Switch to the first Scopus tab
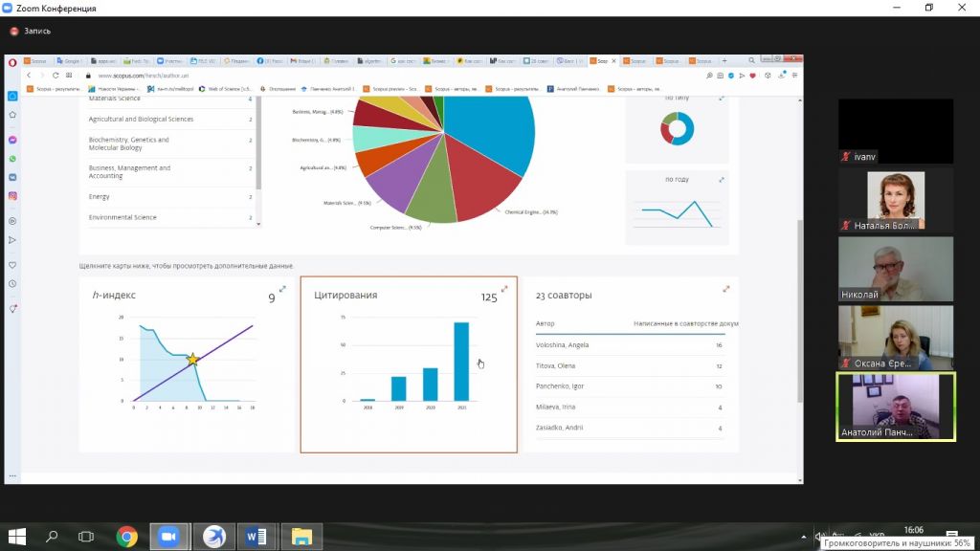Viewport: 980px width, 551px height. [35, 60]
